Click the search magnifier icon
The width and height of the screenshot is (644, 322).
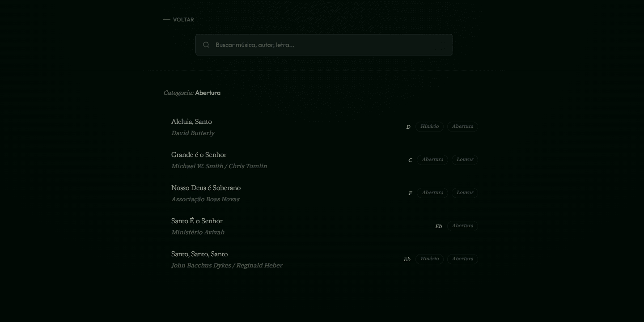[x=206, y=45]
